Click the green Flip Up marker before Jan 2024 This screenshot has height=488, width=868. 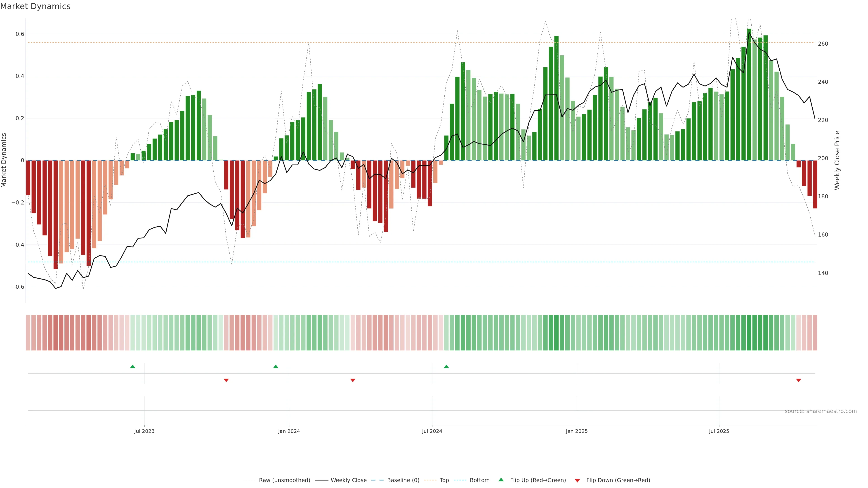coord(276,366)
